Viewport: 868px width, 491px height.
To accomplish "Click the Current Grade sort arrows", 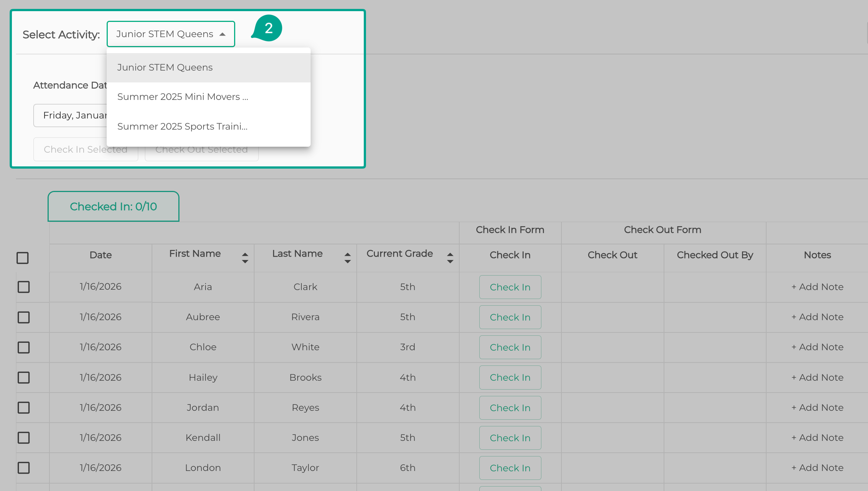I will tap(450, 258).
